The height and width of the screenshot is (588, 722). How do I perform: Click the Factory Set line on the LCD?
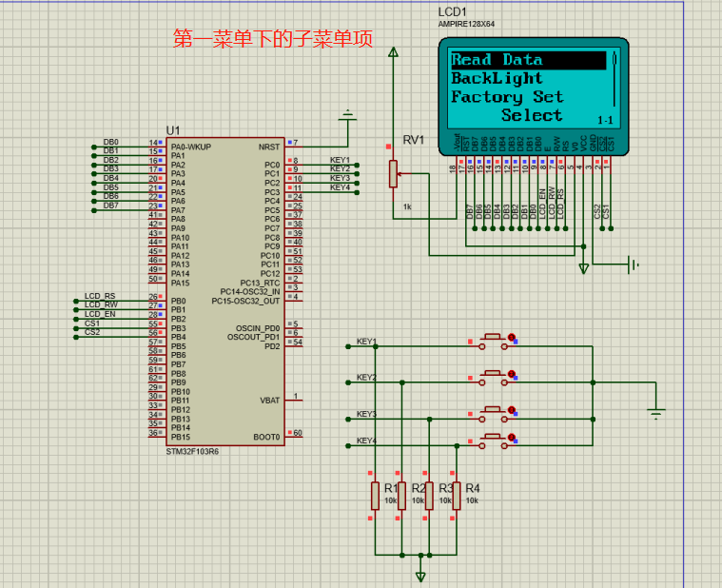[507, 97]
